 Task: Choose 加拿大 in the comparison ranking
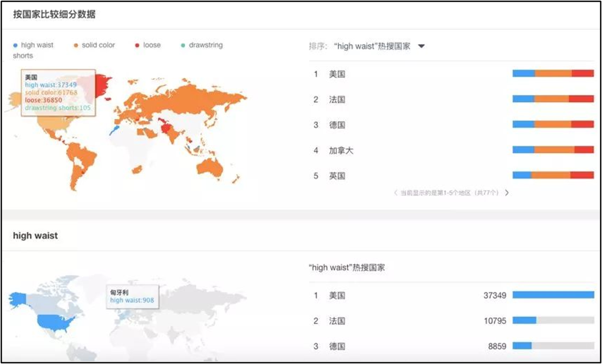click(x=341, y=151)
